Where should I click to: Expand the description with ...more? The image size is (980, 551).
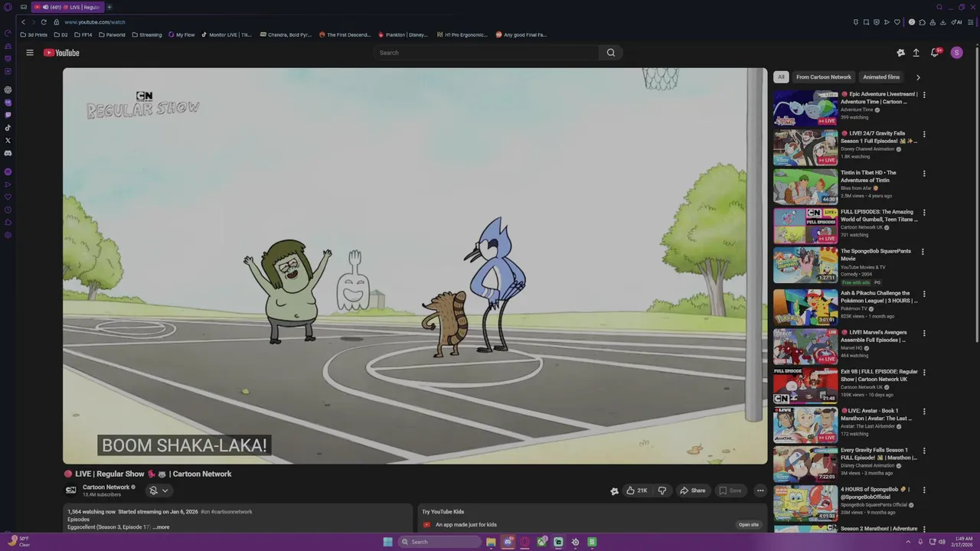click(x=161, y=527)
